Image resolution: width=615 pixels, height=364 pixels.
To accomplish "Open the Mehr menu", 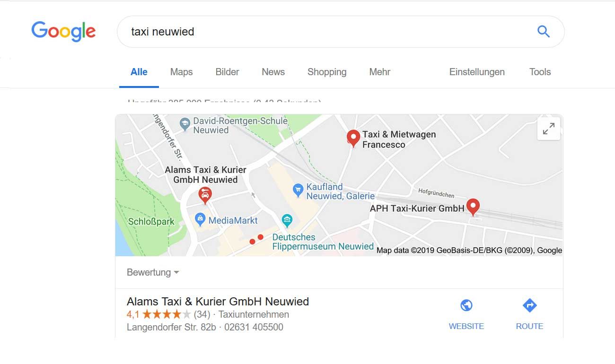I will coord(380,72).
